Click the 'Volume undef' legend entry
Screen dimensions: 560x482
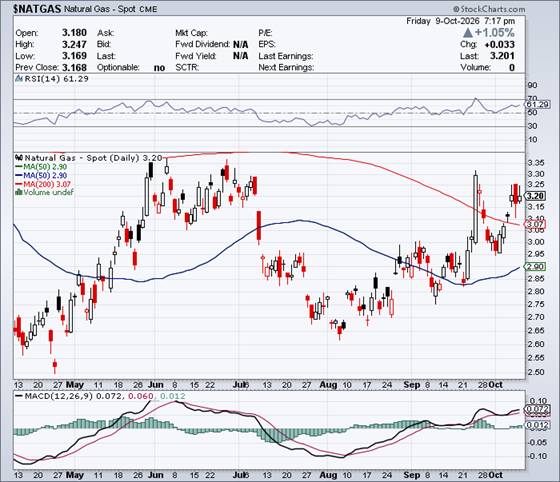click(48, 192)
